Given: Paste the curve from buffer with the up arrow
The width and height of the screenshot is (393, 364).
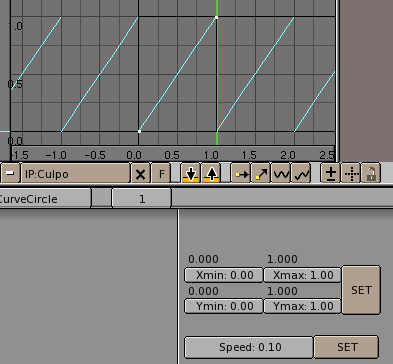Looking at the screenshot, I should 211,174.
